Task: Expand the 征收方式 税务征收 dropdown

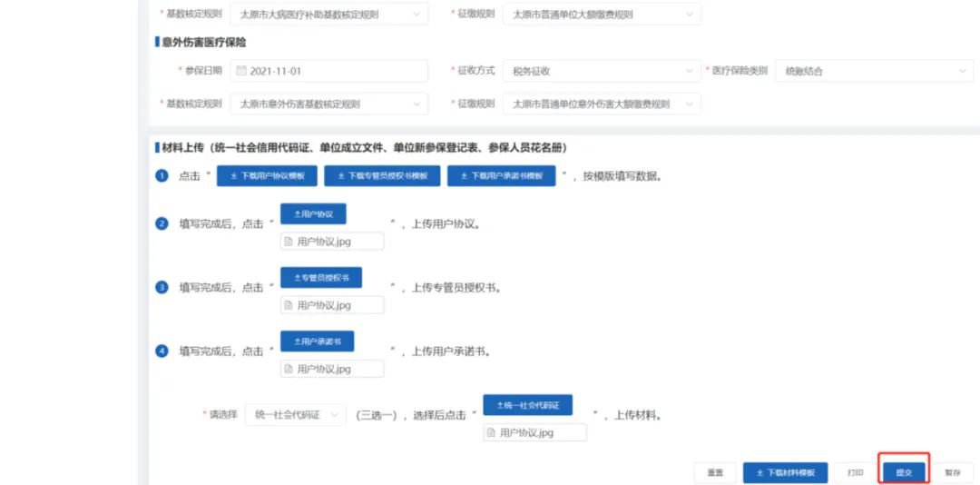Action: click(601, 71)
